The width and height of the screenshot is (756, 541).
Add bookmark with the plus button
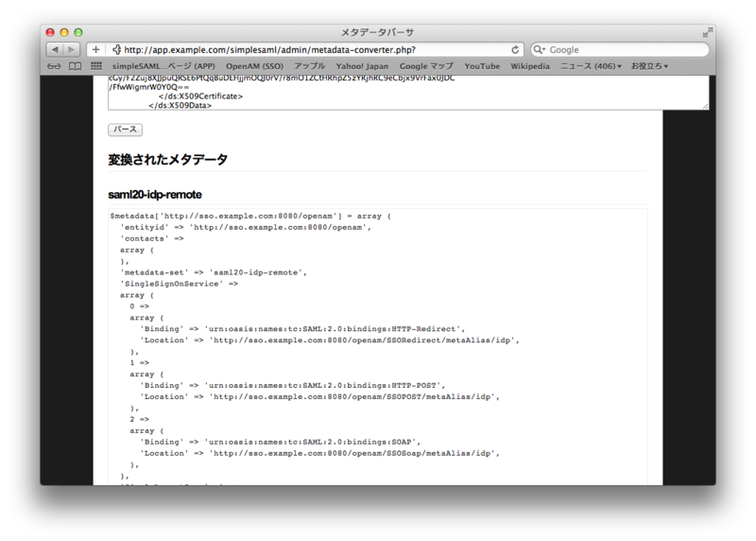coord(95,50)
